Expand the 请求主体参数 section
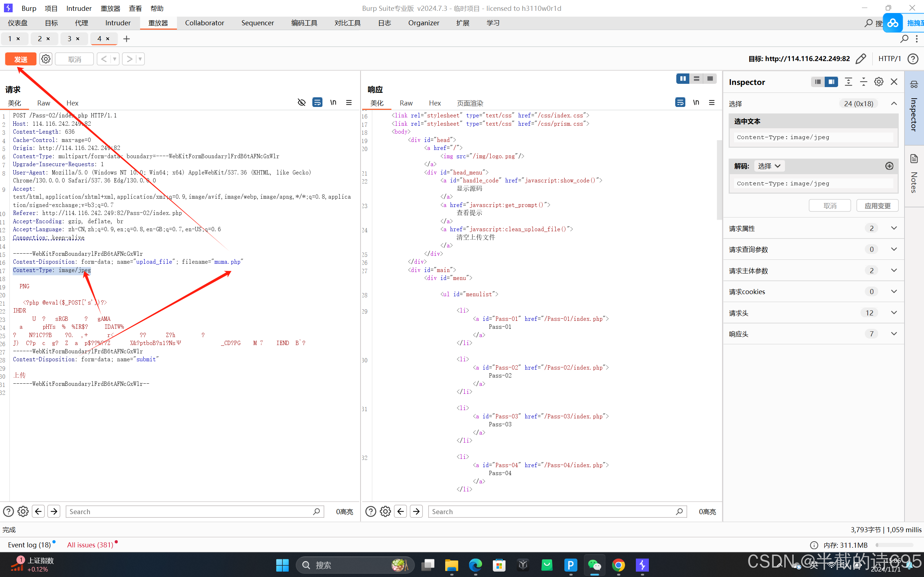 [x=894, y=271]
